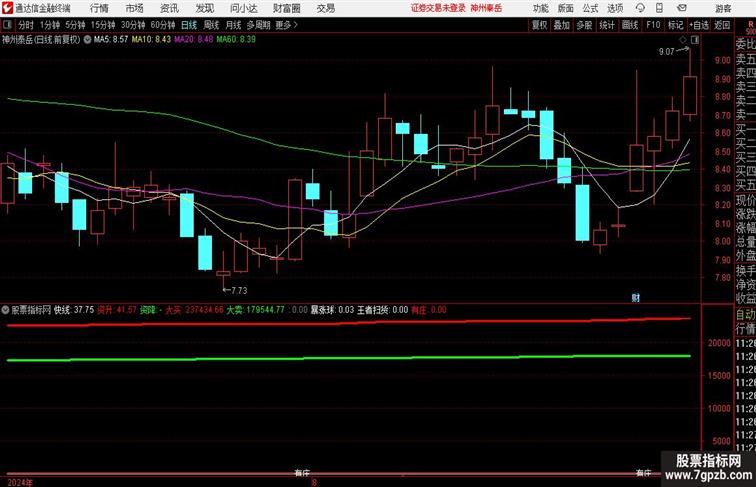The image size is (756, 487).
Task: Click the Tongdaxin logo icon
Action: 7,8
